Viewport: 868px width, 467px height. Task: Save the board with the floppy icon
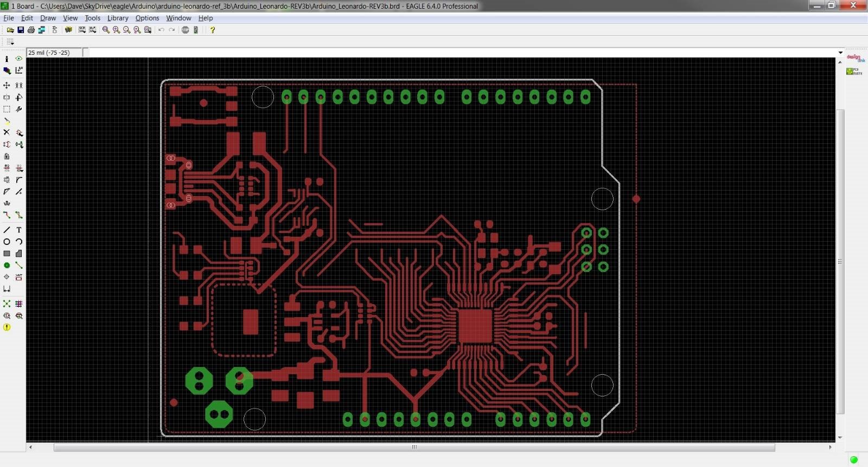tap(21, 30)
